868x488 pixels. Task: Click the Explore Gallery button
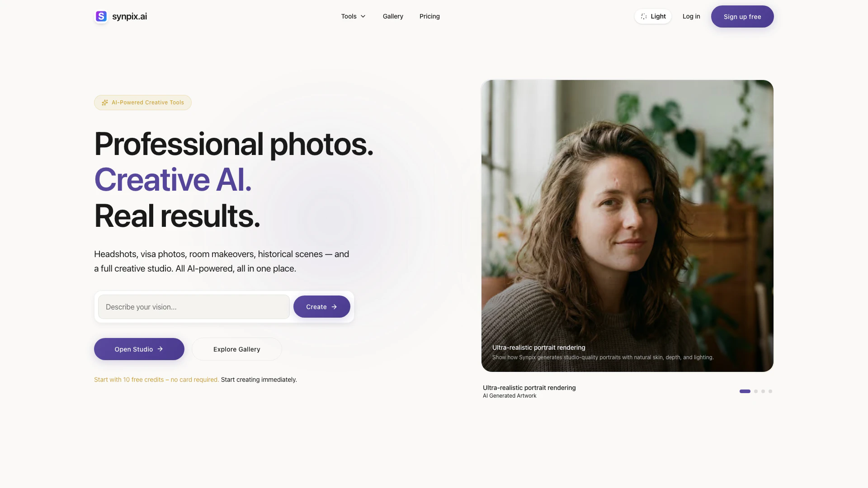pos(237,349)
